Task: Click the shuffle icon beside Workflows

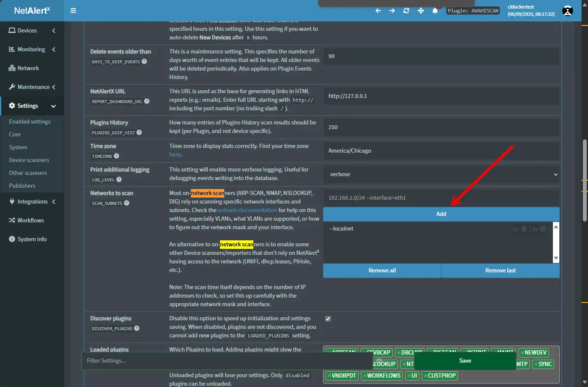Action: pos(12,221)
